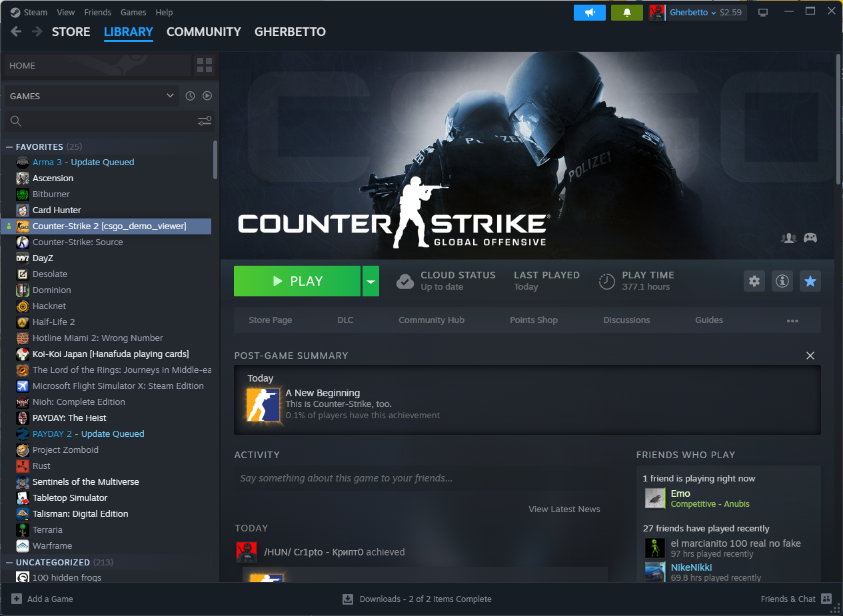The height and width of the screenshot is (616, 843).
Task: Click the NikeNikki friend avatar
Action: tap(655, 572)
